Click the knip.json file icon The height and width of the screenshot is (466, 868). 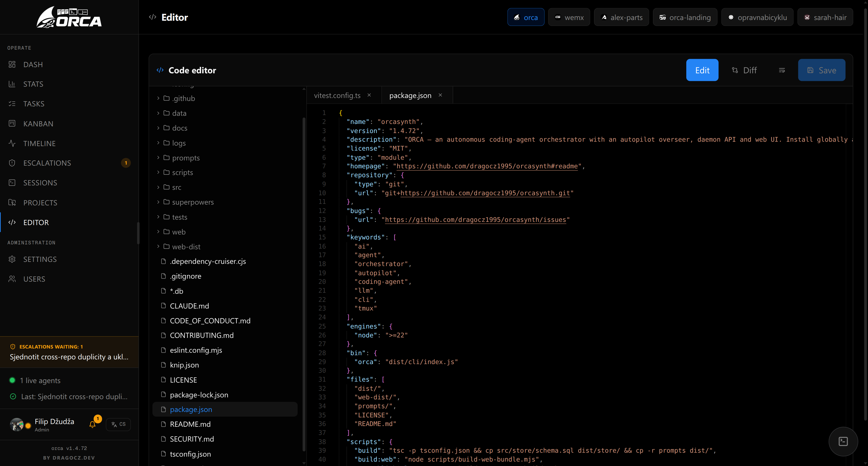pos(163,365)
